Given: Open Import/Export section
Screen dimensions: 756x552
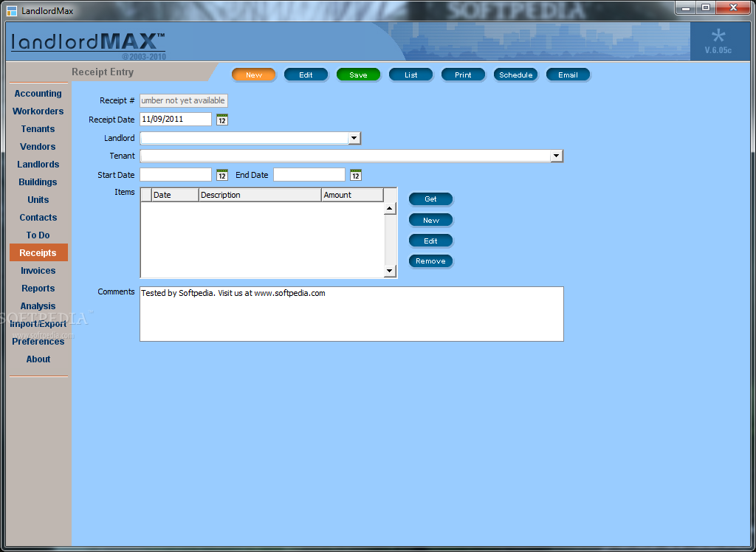Looking at the screenshot, I should click(38, 324).
